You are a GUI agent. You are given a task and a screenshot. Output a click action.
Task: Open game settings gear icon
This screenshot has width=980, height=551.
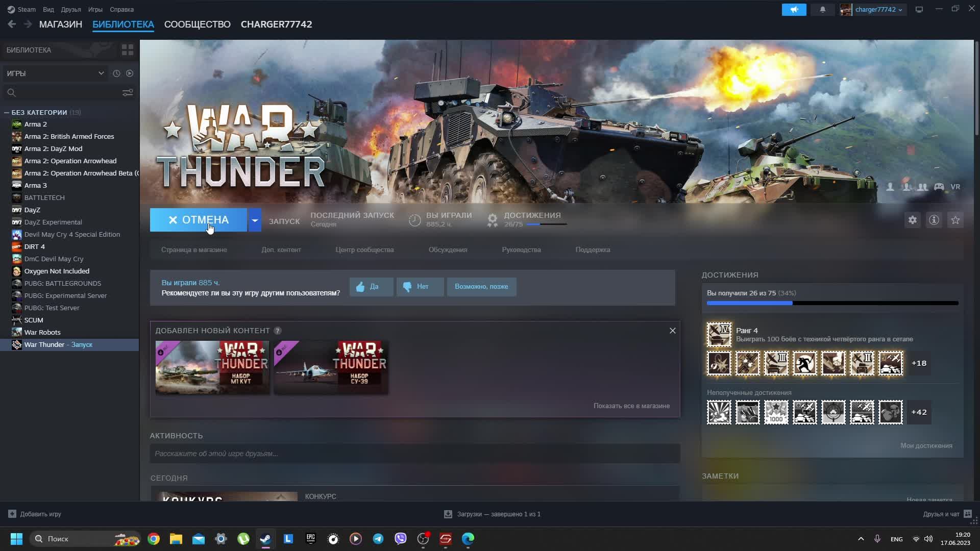coord(912,220)
